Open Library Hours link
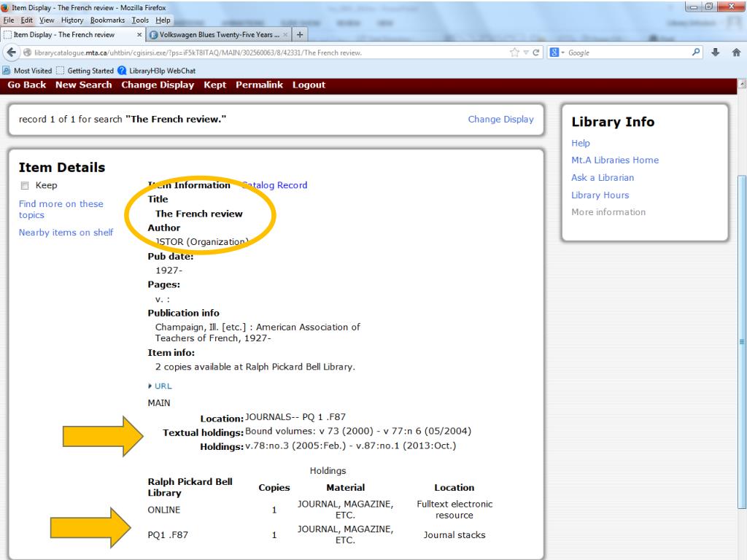Screen dimensions: 747x560 pyautogui.click(x=600, y=195)
